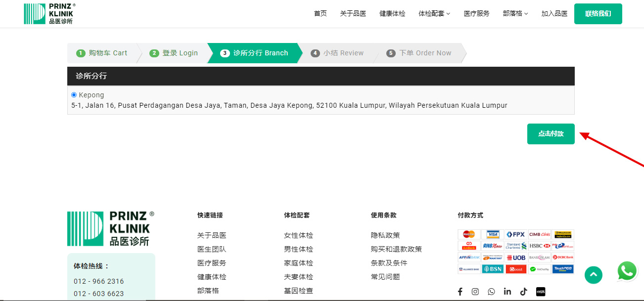Expand the 体检配套 dropdown menu
The image size is (644, 301).
(434, 14)
